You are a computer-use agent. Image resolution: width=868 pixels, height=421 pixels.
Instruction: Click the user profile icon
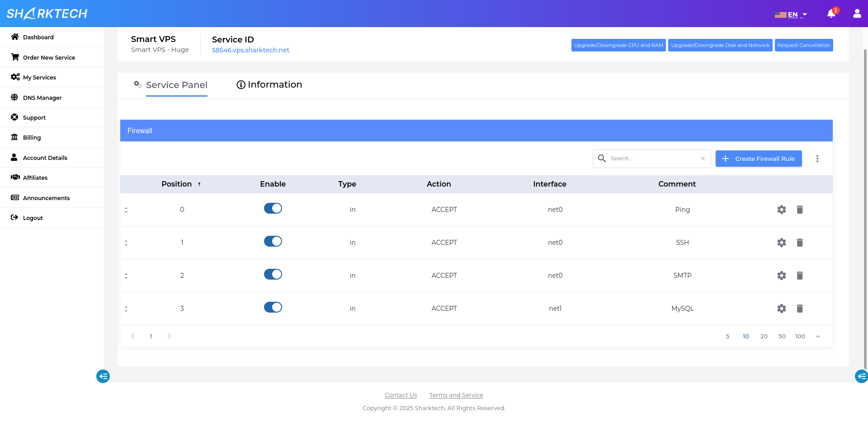pos(857,14)
